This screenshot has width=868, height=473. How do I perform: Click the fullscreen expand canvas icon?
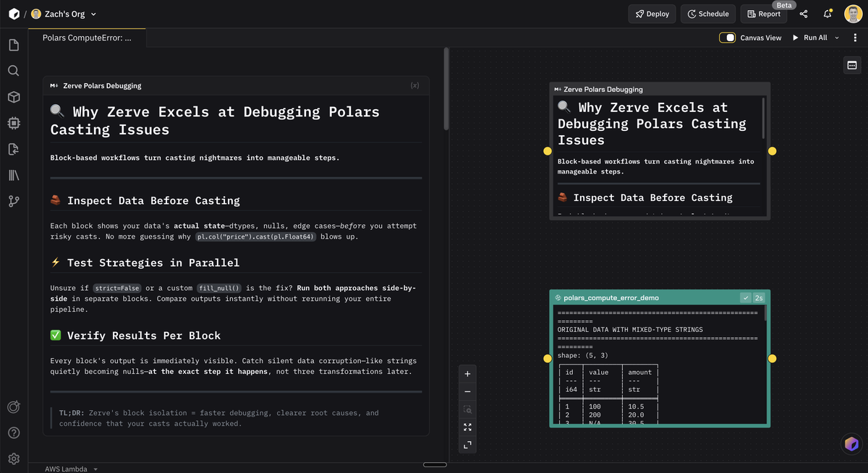[x=467, y=445]
